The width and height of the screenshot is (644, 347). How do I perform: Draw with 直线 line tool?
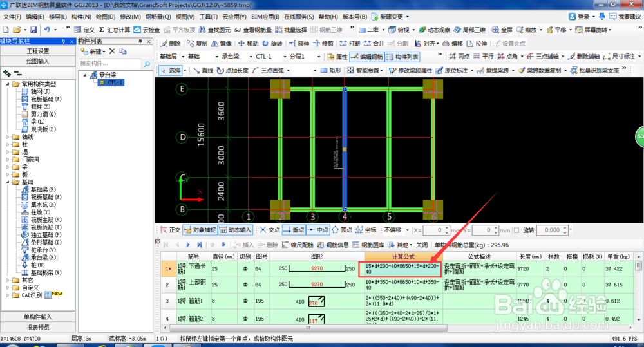[x=203, y=71]
